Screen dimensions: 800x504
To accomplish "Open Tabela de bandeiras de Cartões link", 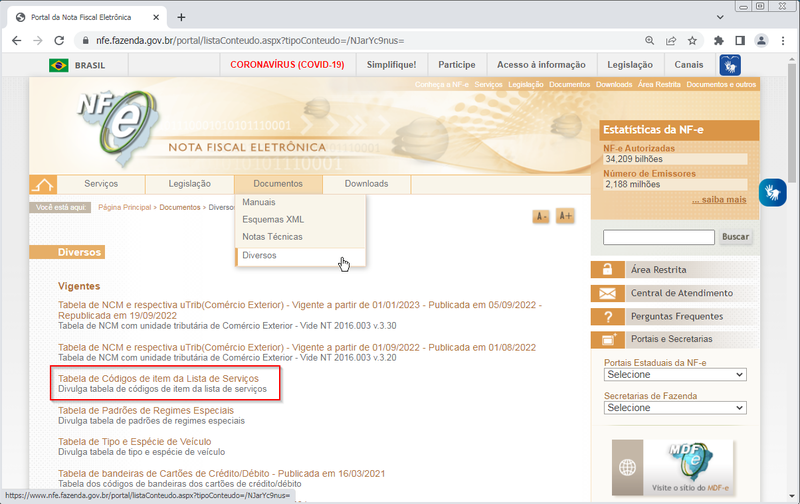I will pos(221,474).
